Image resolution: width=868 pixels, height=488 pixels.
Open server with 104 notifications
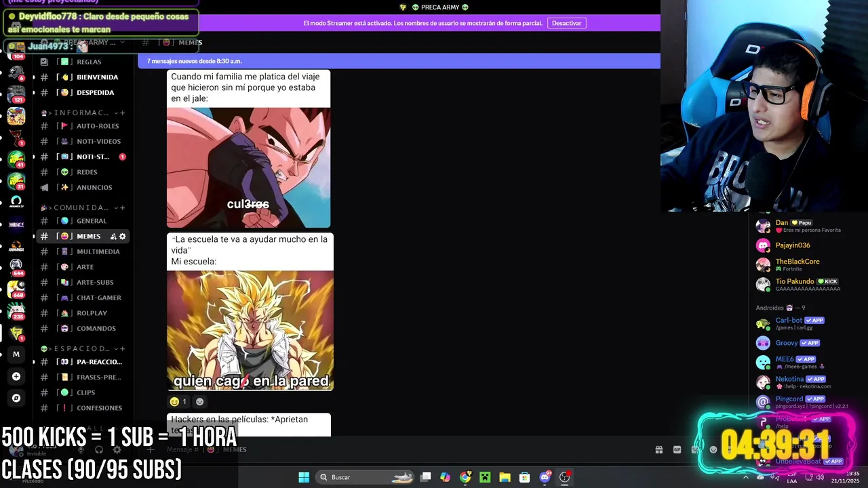coord(16,51)
